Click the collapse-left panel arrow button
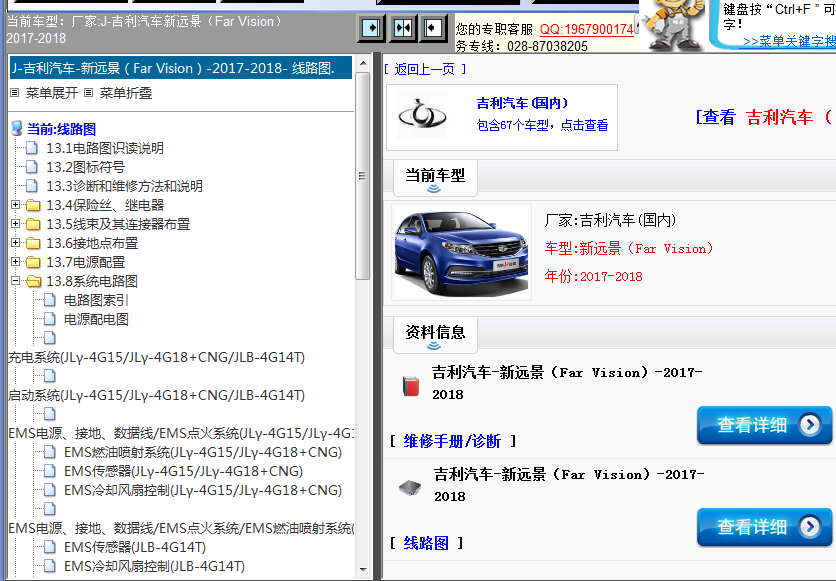 pos(433,28)
